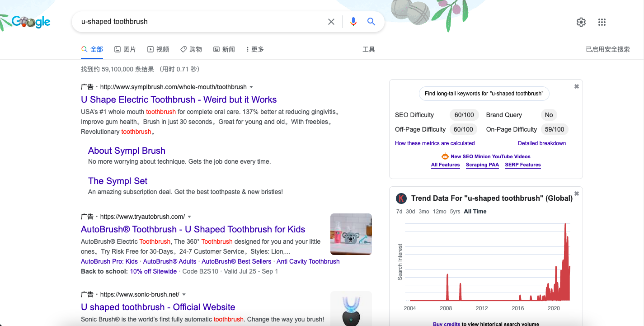Click the 已启用安全搜索 SafeSearch label

(608, 49)
